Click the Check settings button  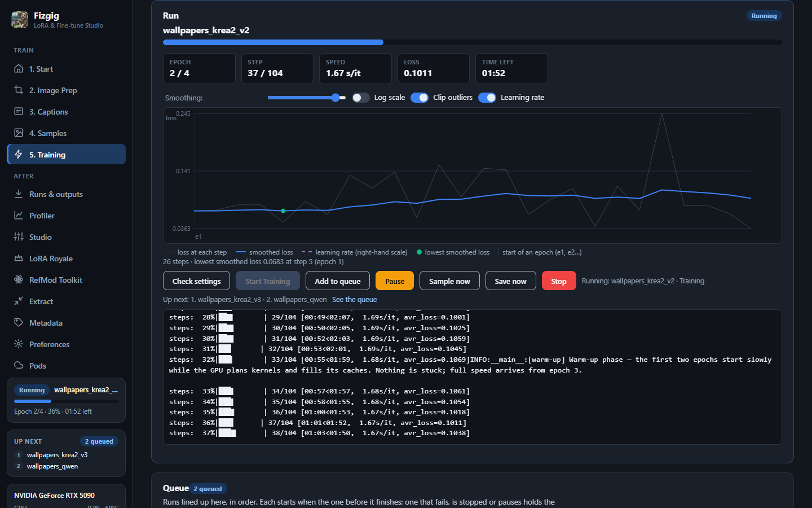coord(196,281)
